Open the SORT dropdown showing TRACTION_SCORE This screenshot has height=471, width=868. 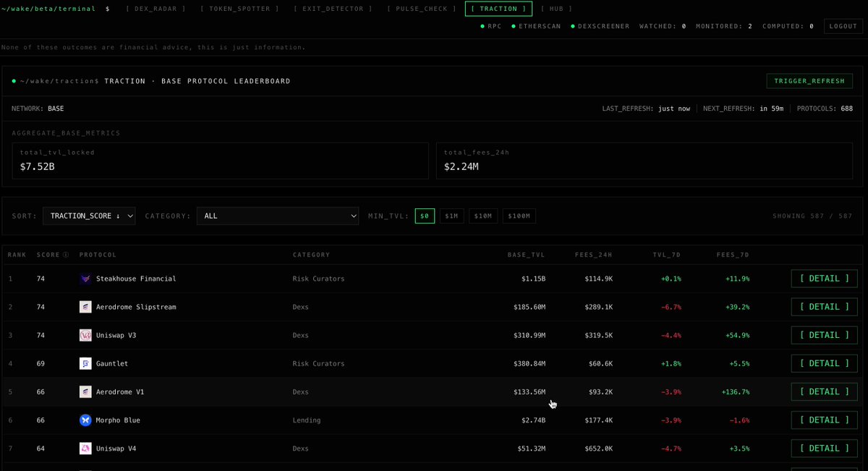[x=89, y=216]
